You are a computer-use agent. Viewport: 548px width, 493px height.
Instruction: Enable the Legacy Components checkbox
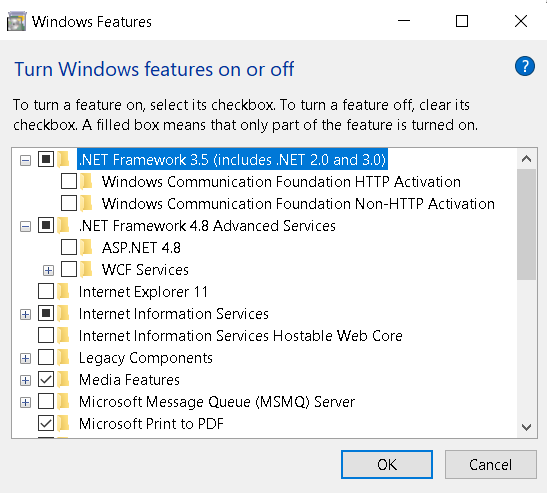46,357
